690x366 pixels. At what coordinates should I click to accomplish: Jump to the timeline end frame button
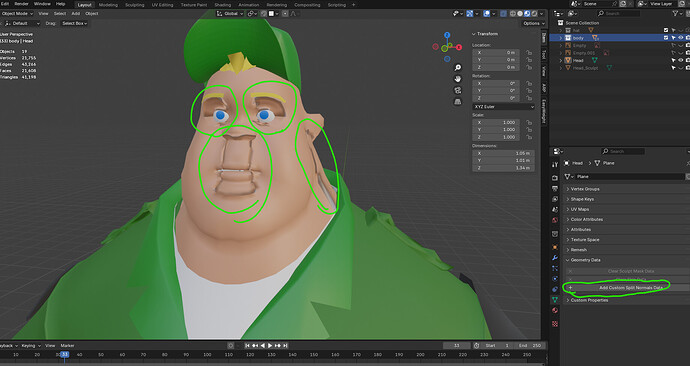click(285, 346)
